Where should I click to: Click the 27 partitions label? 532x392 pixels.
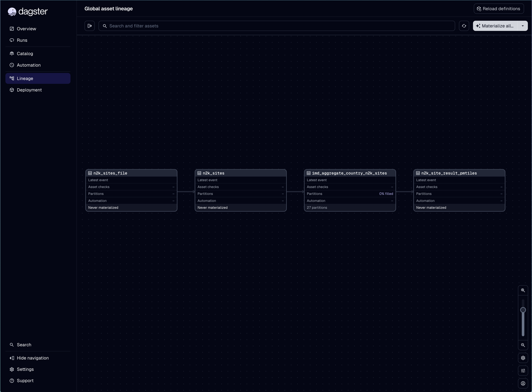[x=317, y=208]
